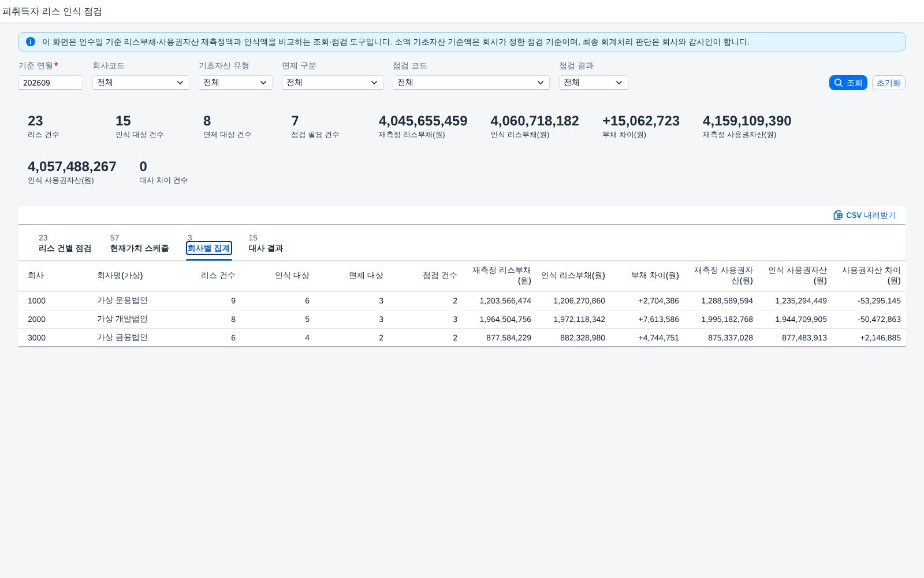Open the 회사코드 dropdown
Screen dimensions: 924x578
(x=141, y=83)
